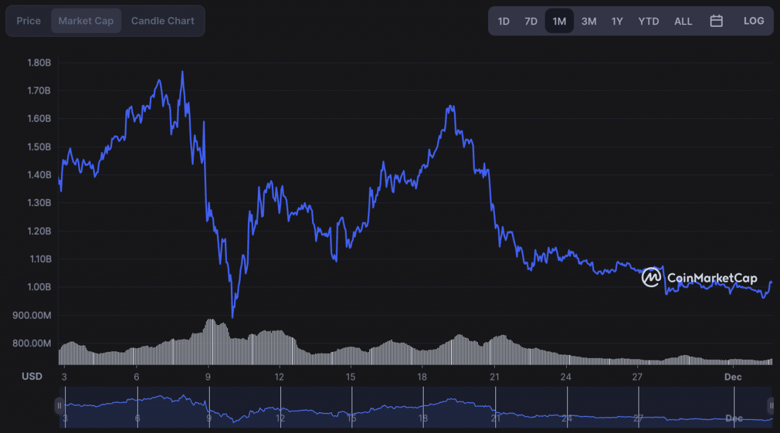Open the calendar date range picker
This screenshot has width=780, height=433.
click(716, 21)
